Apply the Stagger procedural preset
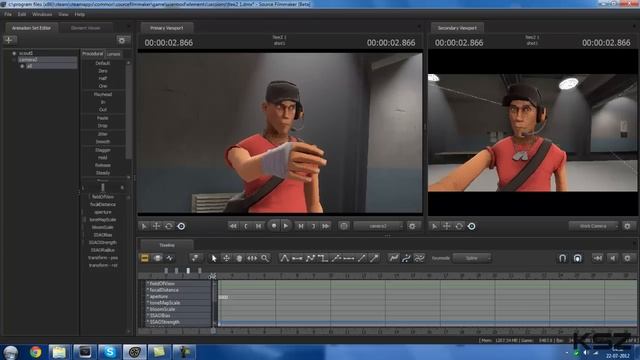Image resolution: width=640 pixels, height=360 pixels. [x=103, y=150]
